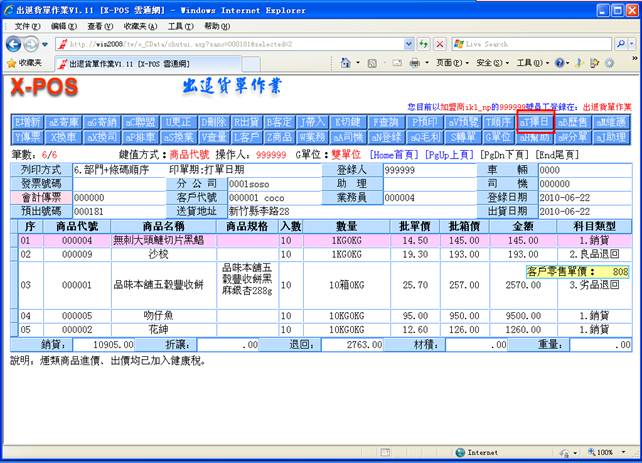Click the browser Back arrow button
Viewport: 642px width, 463px height.
point(15,44)
